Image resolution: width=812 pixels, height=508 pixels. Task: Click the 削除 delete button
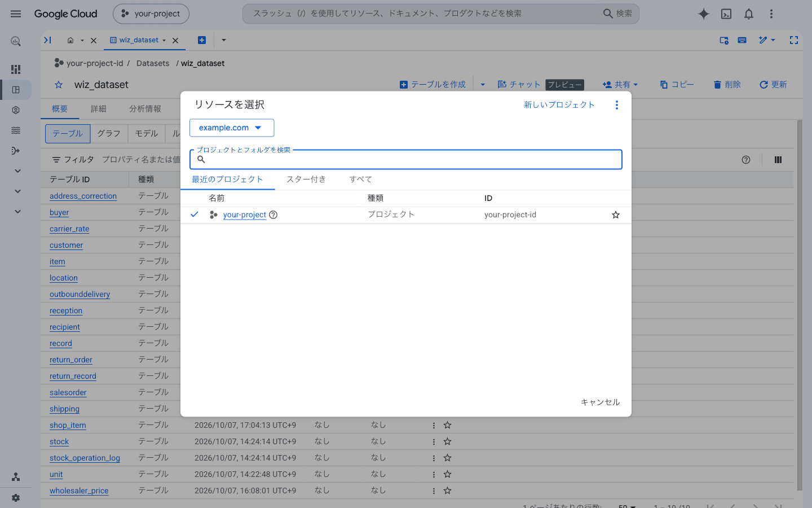[727, 85]
